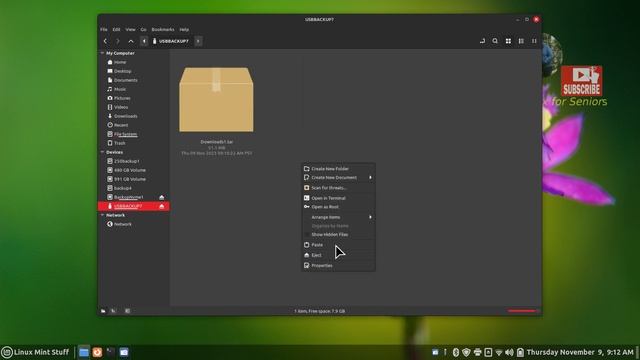The image size is (640, 360).
Task: Expand Create New Document submenu
Action: pos(338,178)
